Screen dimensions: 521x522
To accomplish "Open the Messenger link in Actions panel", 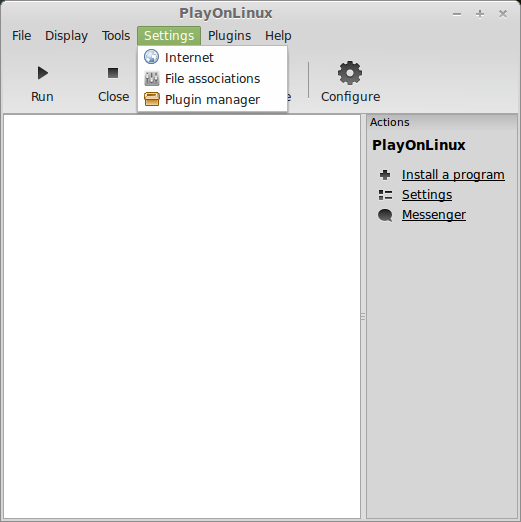I will point(434,215).
